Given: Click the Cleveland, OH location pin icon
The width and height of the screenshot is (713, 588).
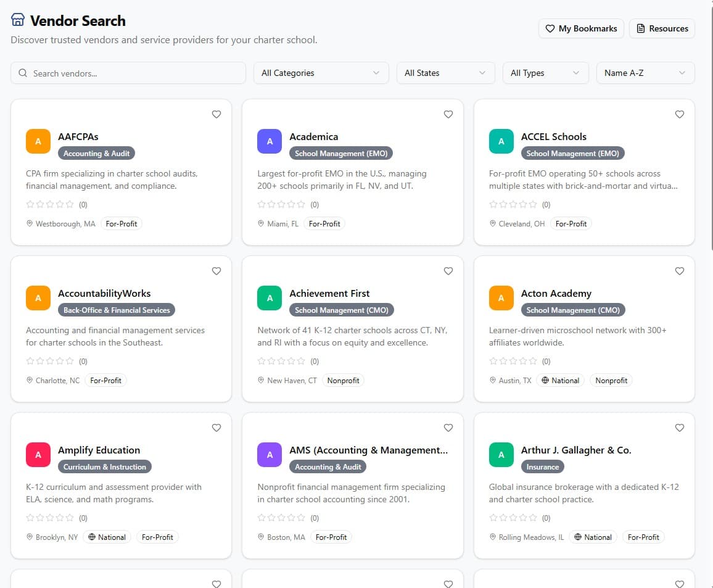Looking at the screenshot, I should pyautogui.click(x=492, y=223).
